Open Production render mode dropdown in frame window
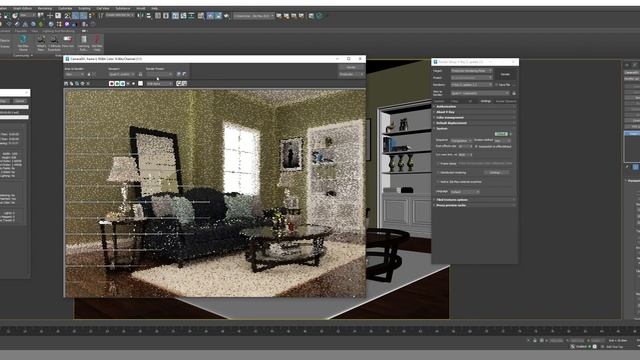This screenshot has width=640, height=360. (351, 74)
